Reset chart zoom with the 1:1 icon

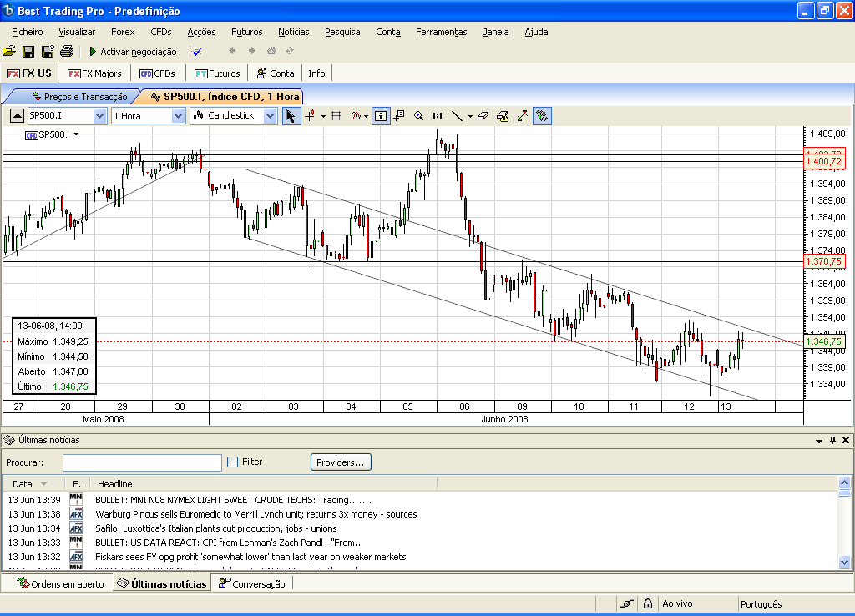pos(438,115)
